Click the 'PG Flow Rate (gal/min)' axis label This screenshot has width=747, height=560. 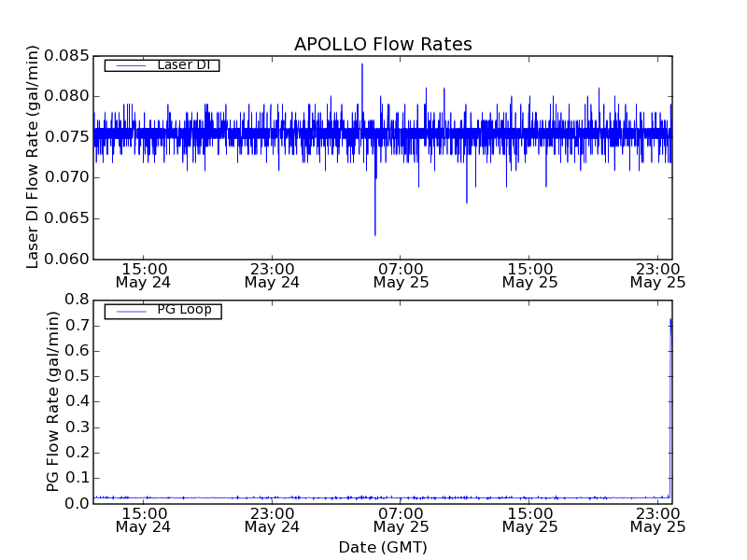pos(53,401)
